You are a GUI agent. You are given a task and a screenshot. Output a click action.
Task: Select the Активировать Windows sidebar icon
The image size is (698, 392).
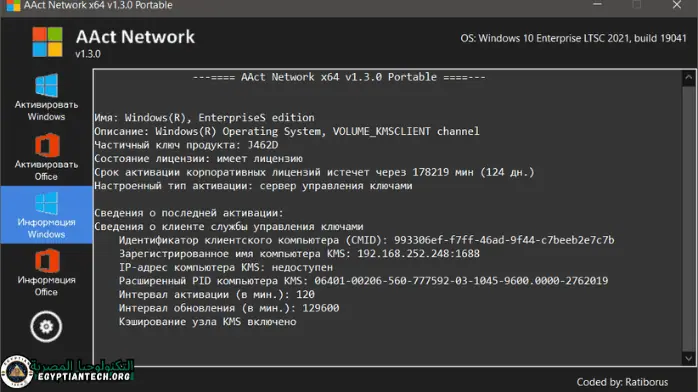(46, 97)
